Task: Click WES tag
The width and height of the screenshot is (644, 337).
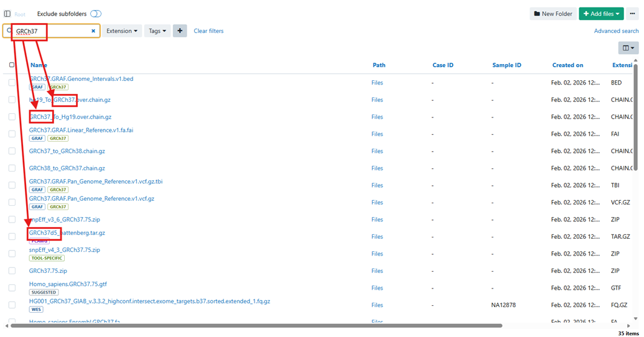Action: click(x=36, y=310)
